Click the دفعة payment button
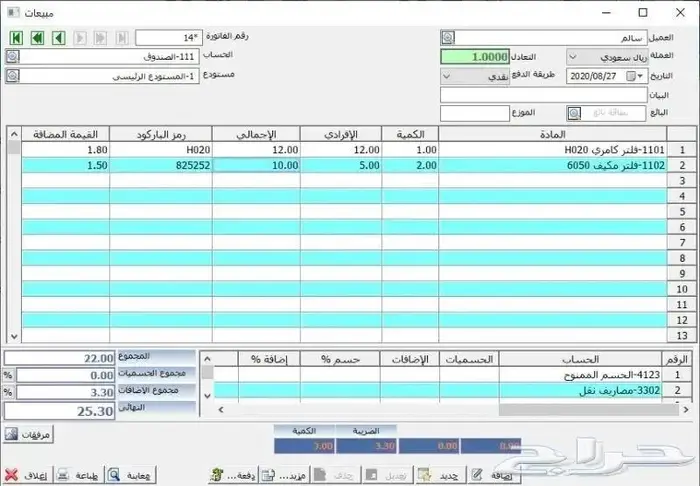This screenshot has width=700, height=486. click(233, 475)
